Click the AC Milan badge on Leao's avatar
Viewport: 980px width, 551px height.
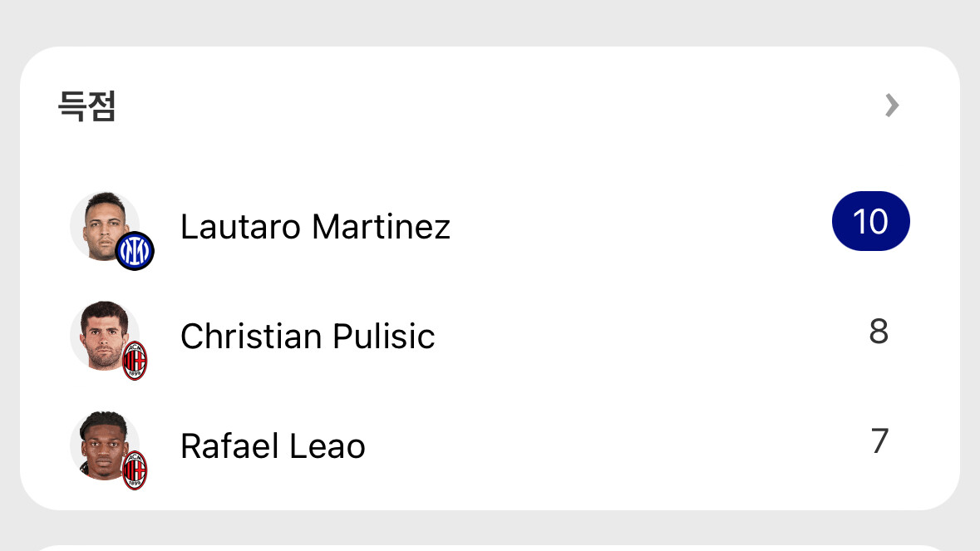(x=135, y=470)
